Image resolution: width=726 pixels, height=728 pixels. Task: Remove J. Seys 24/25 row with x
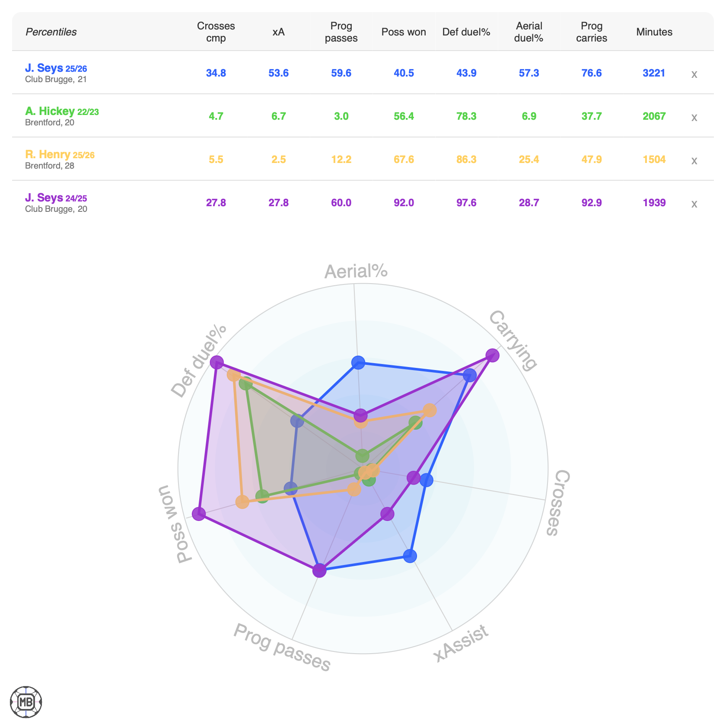tap(694, 204)
